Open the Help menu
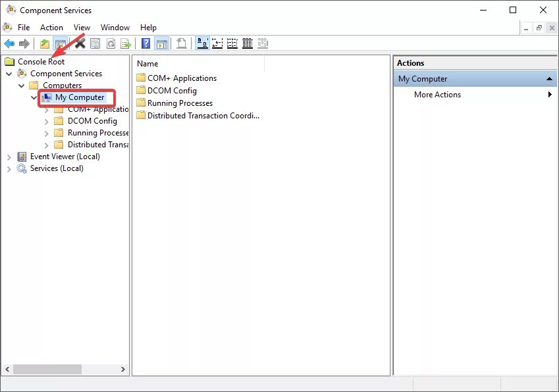 pyautogui.click(x=148, y=28)
